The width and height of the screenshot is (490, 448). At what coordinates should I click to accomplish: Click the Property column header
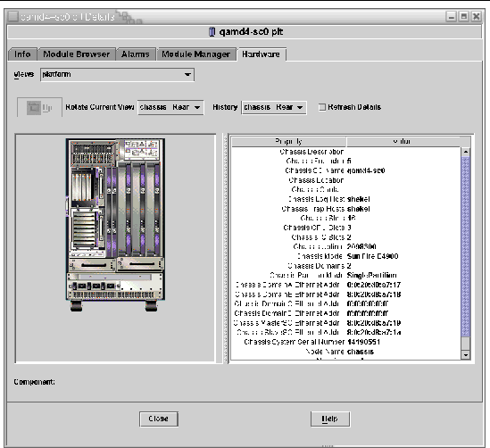point(289,142)
